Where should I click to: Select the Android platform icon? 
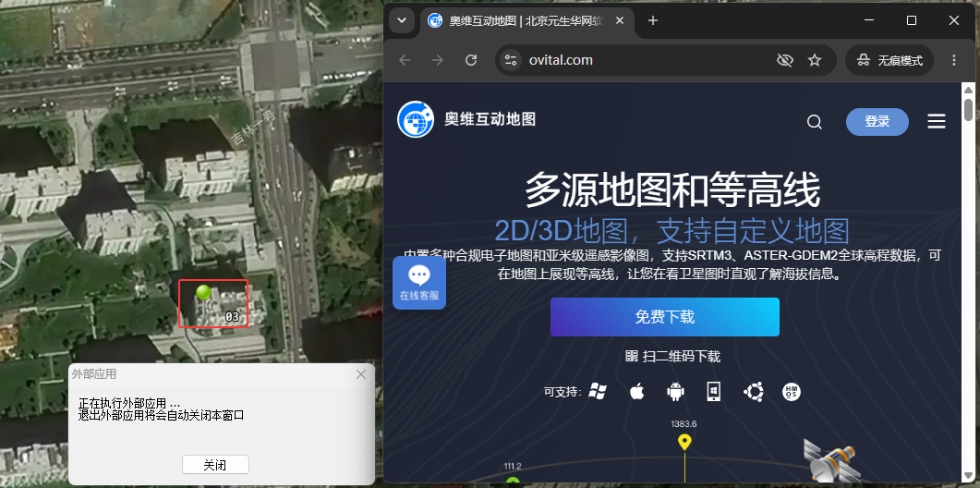(675, 392)
